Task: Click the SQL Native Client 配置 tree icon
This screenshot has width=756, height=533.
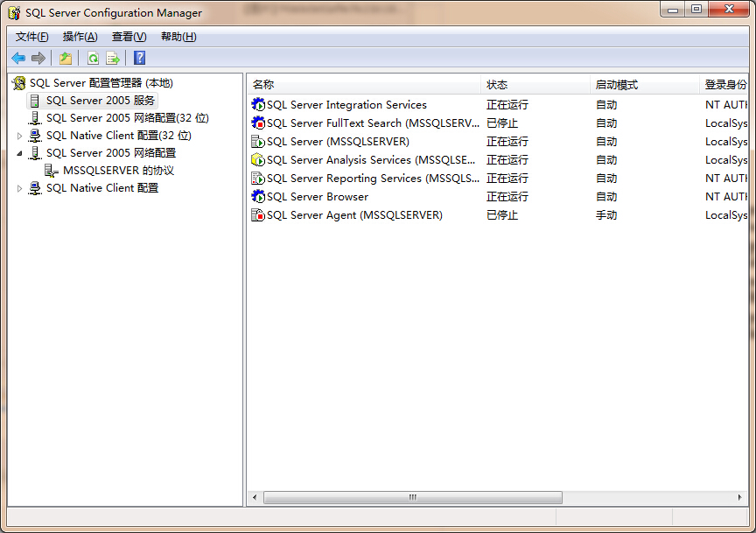Action: point(35,188)
